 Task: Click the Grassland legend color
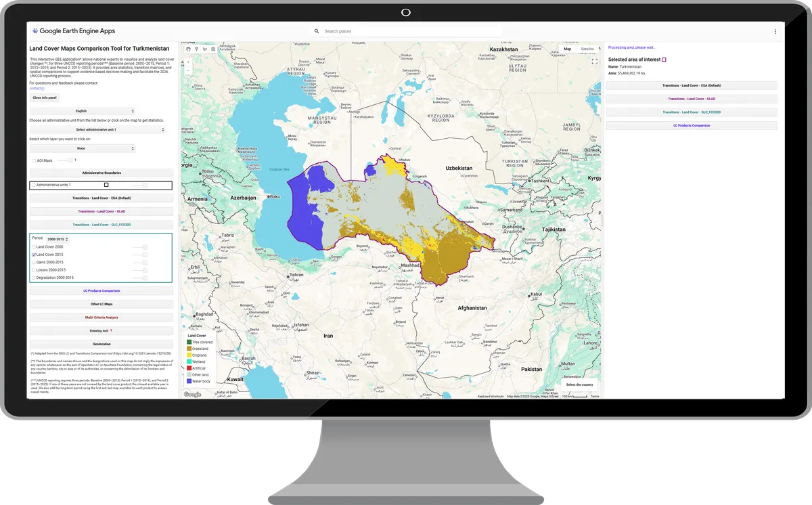189,349
